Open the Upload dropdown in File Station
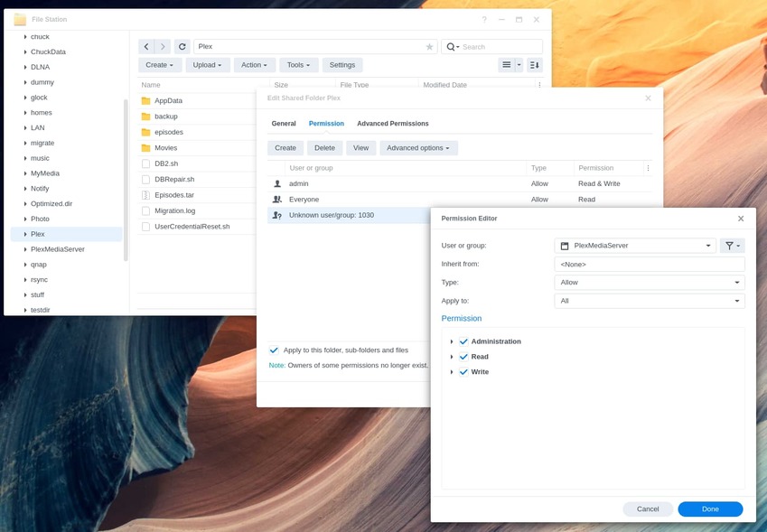Viewport: 767px width, 532px height. tap(208, 65)
